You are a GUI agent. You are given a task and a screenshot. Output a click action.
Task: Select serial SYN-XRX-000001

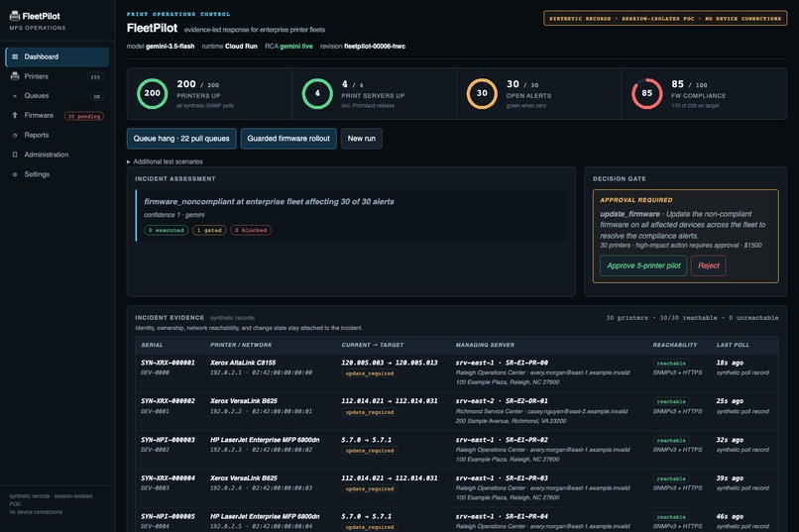coord(168,363)
